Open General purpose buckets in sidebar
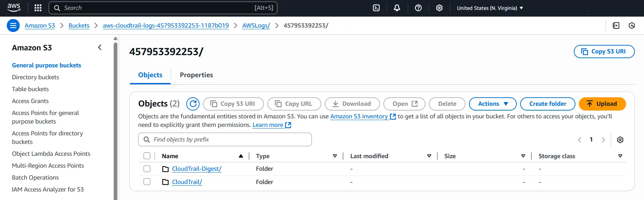The height and width of the screenshot is (200, 644). click(46, 65)
